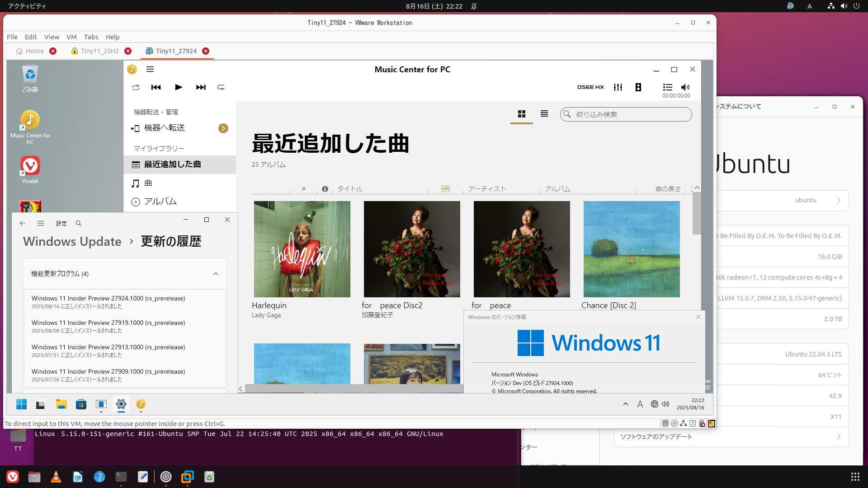Open ソフトウェアのアップデート in Ubuntu About
Screen dimensions: 868x488
[x=731, y=437]
